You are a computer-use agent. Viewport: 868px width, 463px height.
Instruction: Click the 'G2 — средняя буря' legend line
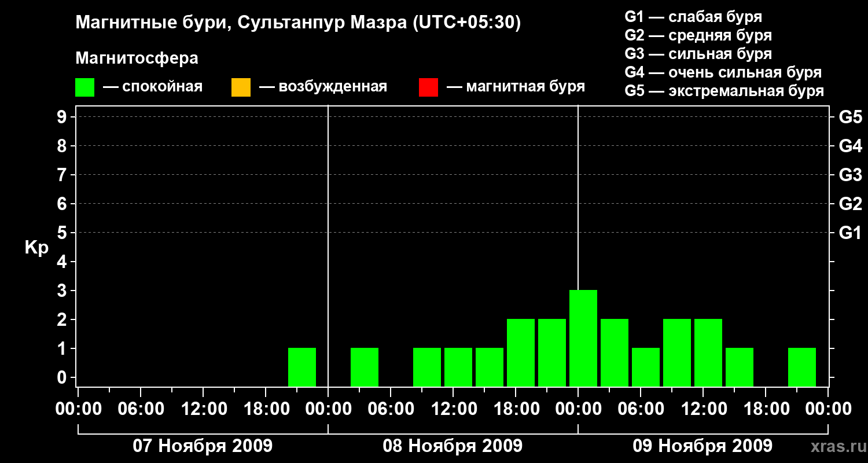pos(698,35)
